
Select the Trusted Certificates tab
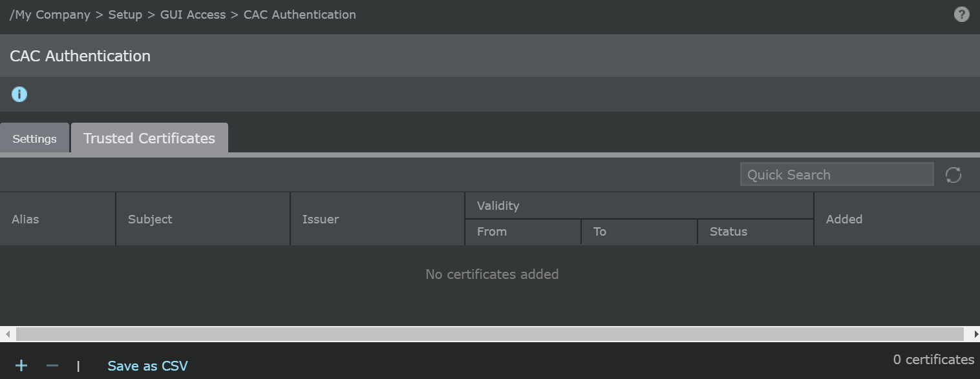[149, 138]
